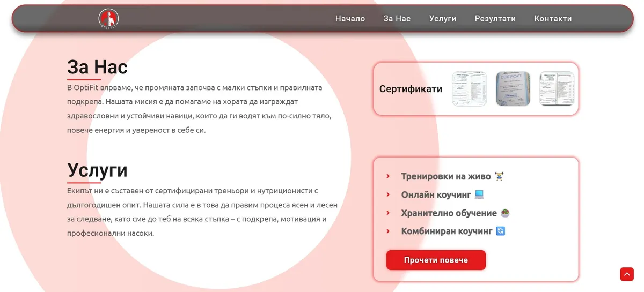Image resolution: width=644 pixels, height=292 pixels.
Task: Click the weightlifter emoji icon
Action: point(499,176)
